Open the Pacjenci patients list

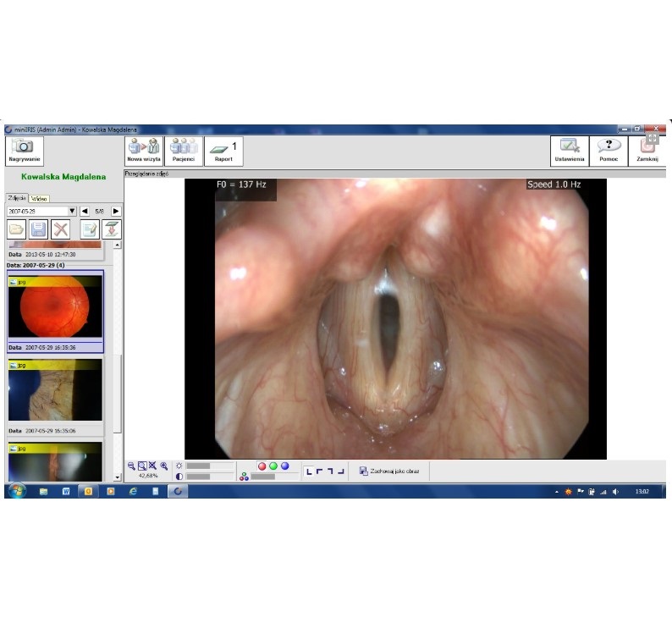click(x=184, y=151)
